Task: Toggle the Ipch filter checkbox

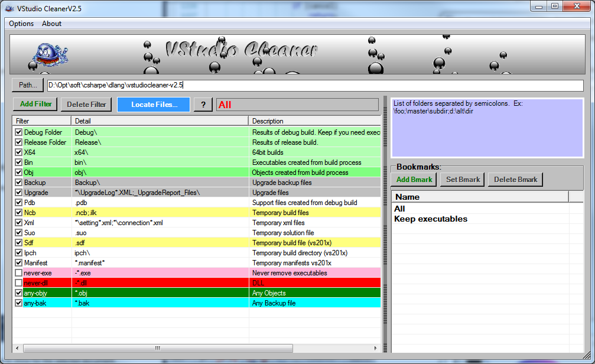Action: (x=18, y=253)
